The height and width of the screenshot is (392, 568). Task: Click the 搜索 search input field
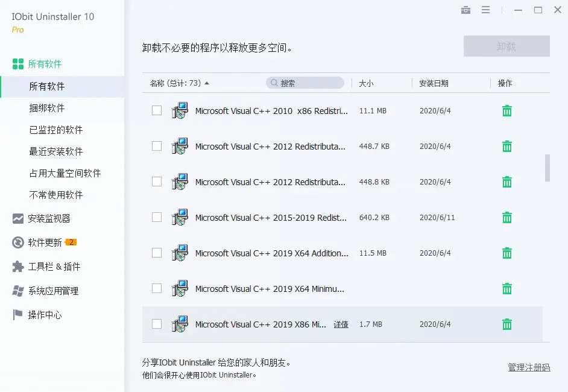coord(308,83)
